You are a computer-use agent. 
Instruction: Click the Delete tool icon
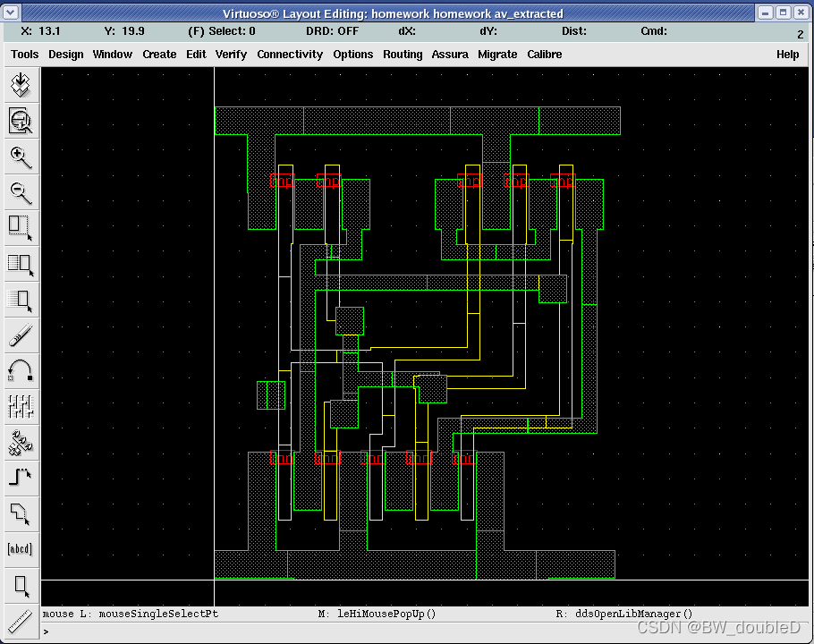(x=21, y=335)
